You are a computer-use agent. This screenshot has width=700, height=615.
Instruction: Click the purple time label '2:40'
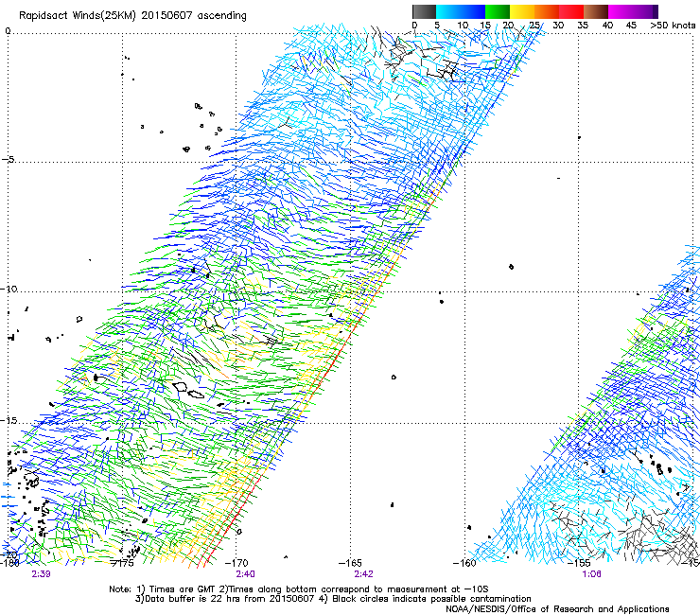(246, 573)
